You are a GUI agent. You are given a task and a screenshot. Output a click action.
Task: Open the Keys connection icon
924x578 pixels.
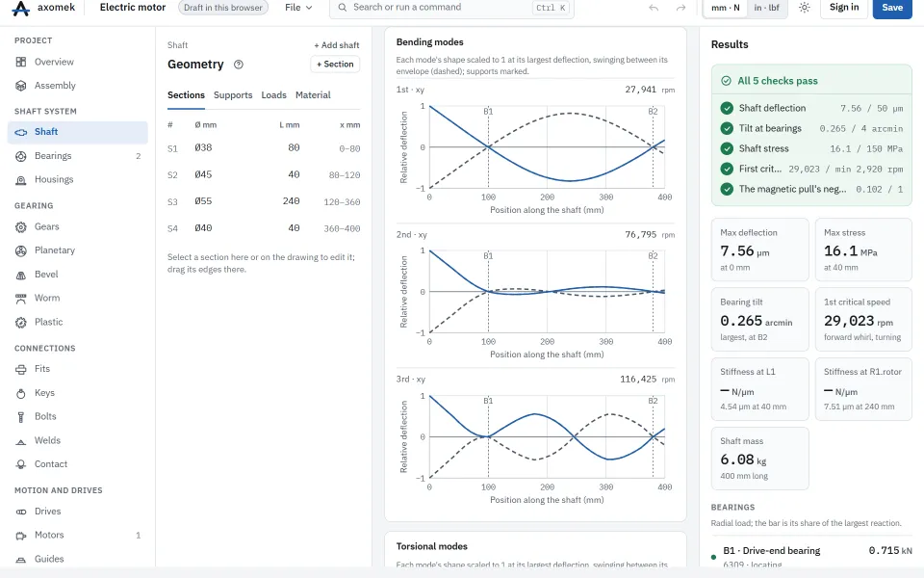pos(20,393)
